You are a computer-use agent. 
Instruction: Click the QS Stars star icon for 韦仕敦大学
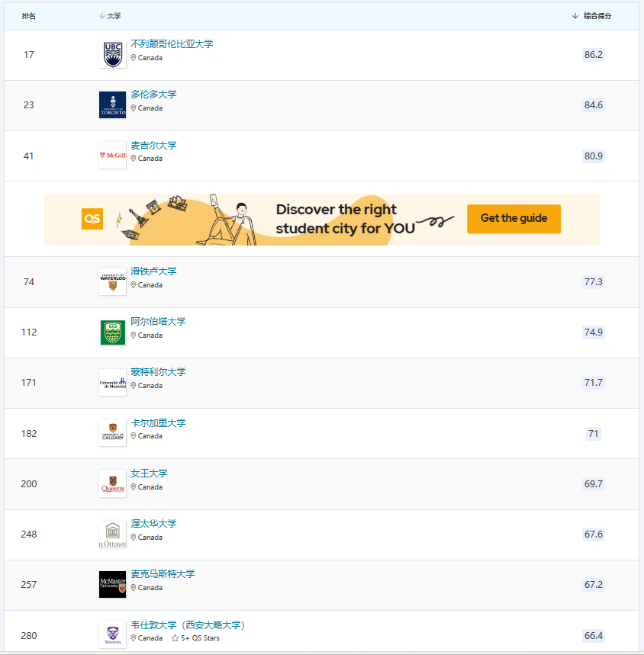[x=175, y=638]
